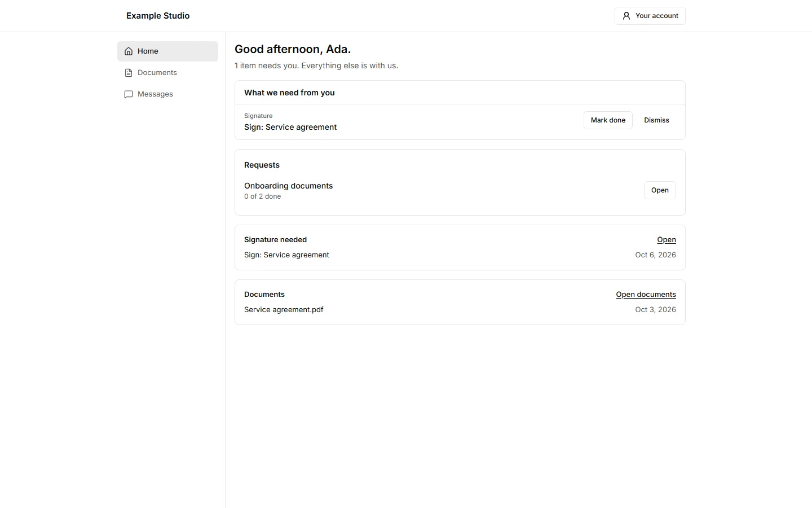Open the Your account button
This screenshot has height=508, width=812.
[650, 16]
